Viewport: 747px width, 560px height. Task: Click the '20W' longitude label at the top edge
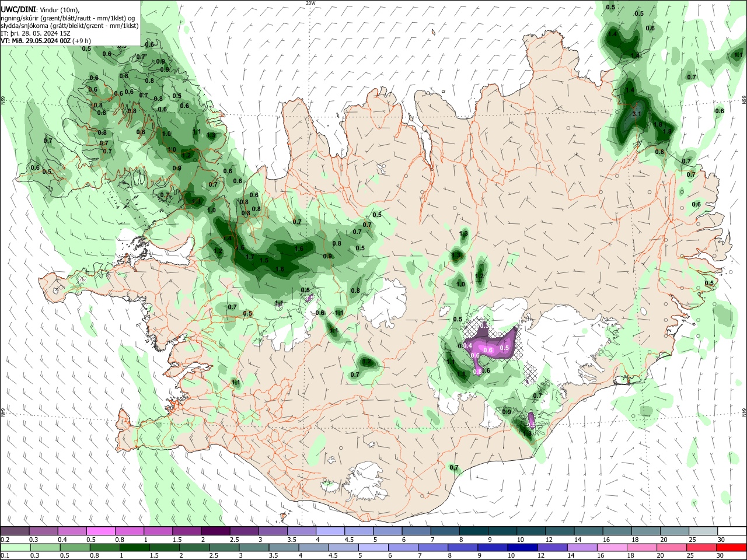[310, 3]
